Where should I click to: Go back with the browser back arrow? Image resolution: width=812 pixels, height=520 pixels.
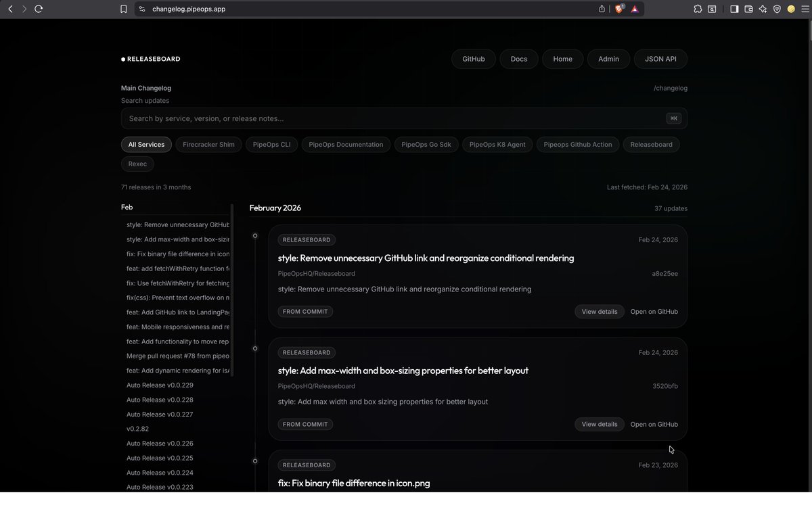[10, 9]
